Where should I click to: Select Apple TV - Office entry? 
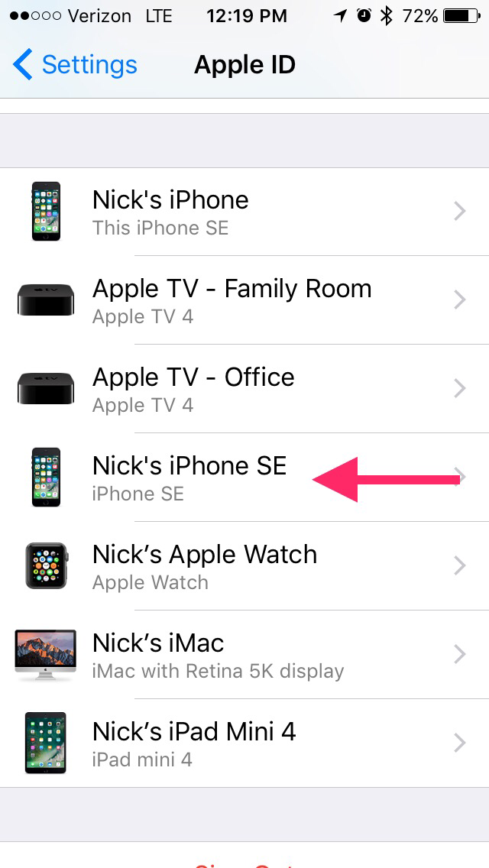[244, 389]
